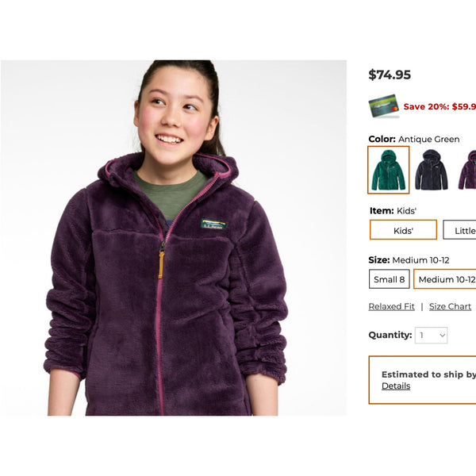Click the credit card icon

[x=383, y=106]
